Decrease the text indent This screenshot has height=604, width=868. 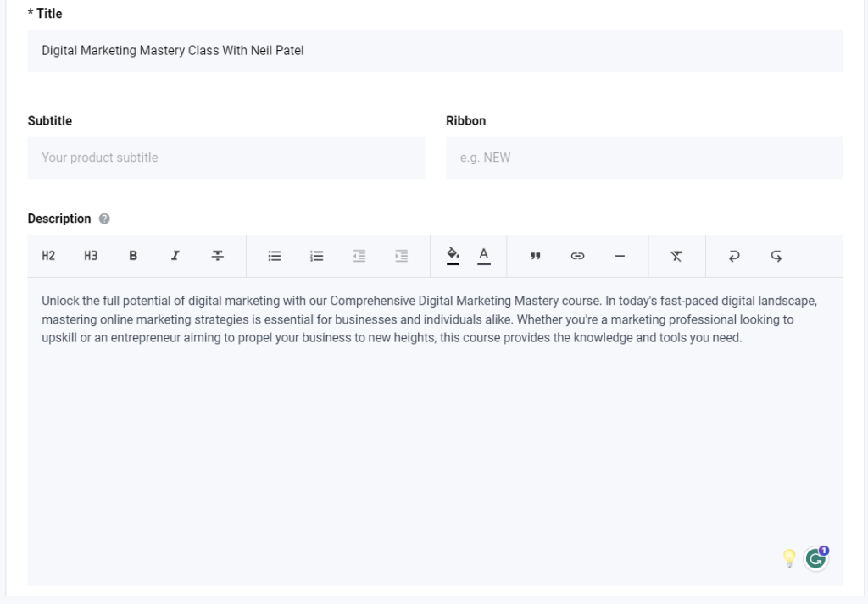(359, 256)
